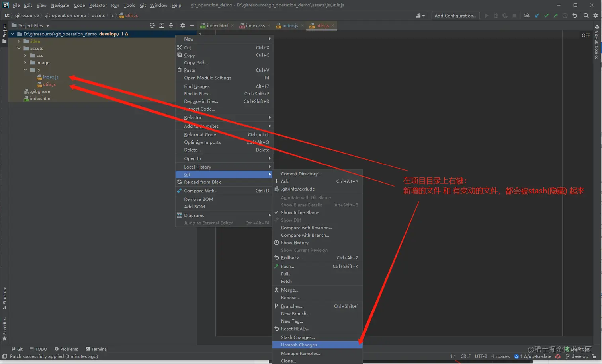Click the 4 spaces indent setting
Screen dimensions: 602x364
500,356
